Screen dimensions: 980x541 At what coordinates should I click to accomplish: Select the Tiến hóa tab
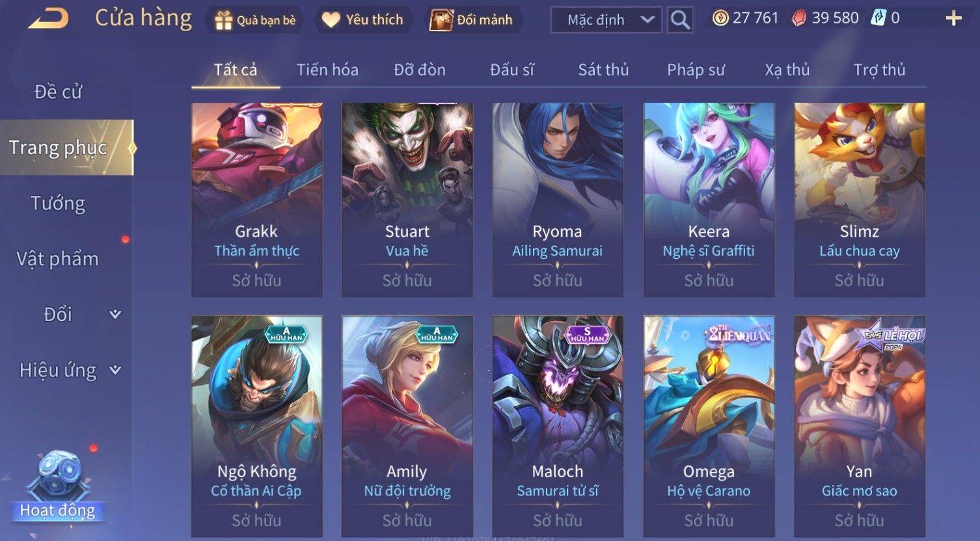click(327, 70)
